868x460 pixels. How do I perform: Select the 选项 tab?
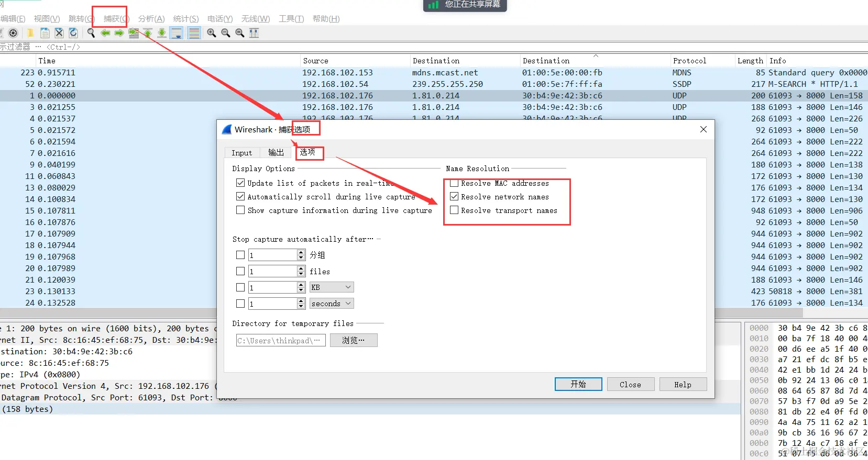click(x=307, y=152)
